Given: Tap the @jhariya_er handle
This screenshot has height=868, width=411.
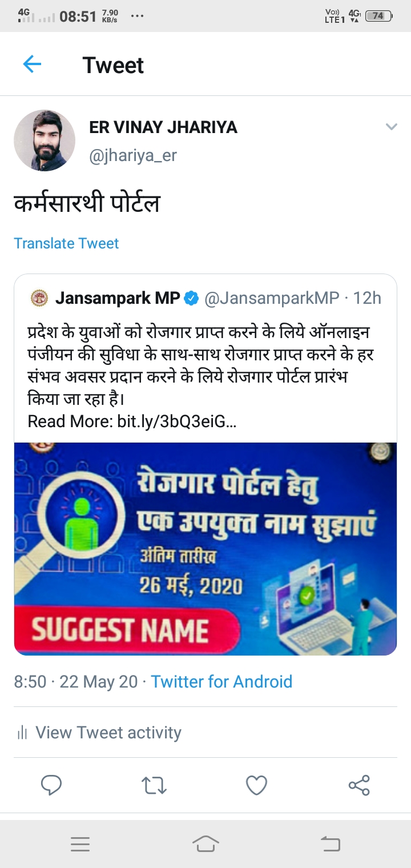Looking at the screenshot, I should [133, 155].
